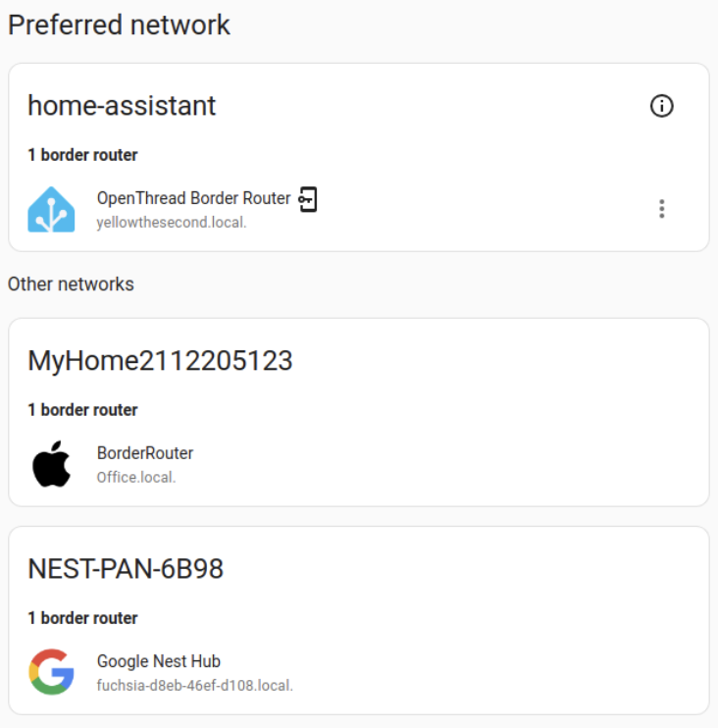Click the NEST-PAN-6B98 network title
This screenshot has height=728, width=718.
(126, 569)
